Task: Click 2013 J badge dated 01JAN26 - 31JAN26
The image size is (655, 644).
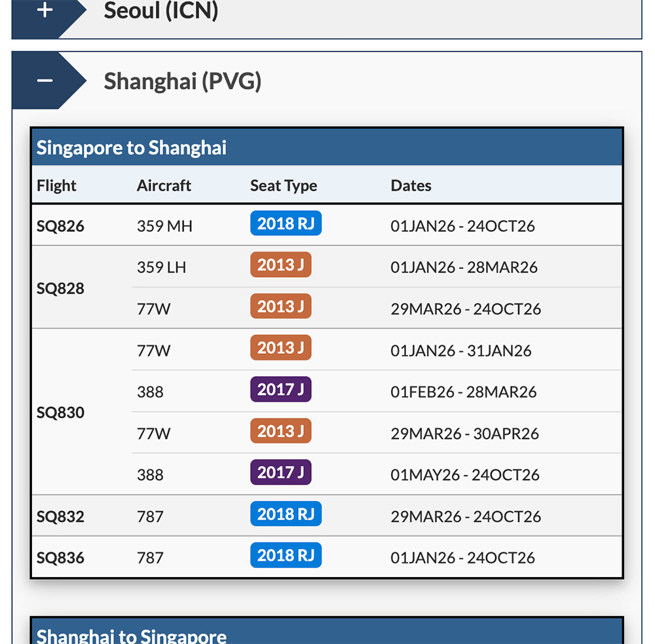Action: coord(280,348)
